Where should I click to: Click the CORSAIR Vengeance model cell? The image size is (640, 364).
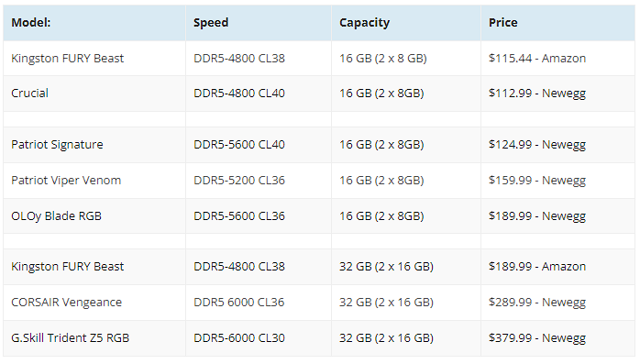(x=94, y=303)
